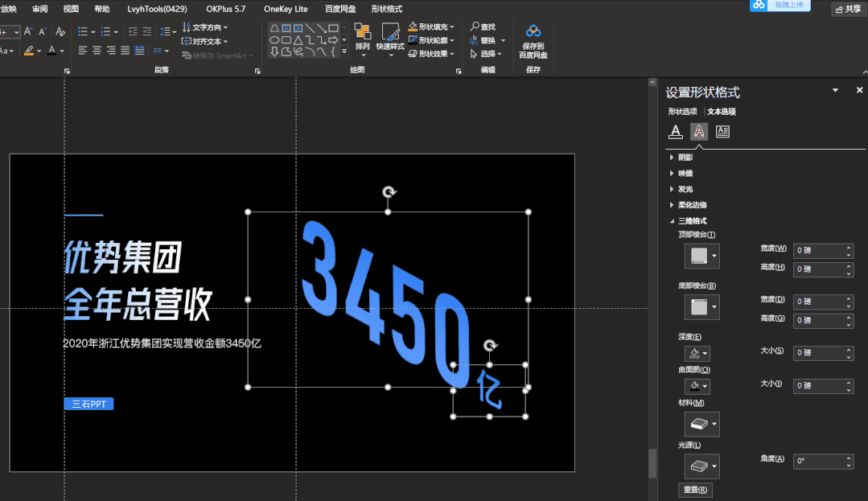Screen dimensions: 868x501
Task: Expand the 映像 reflection section
Action: [681, 173]
